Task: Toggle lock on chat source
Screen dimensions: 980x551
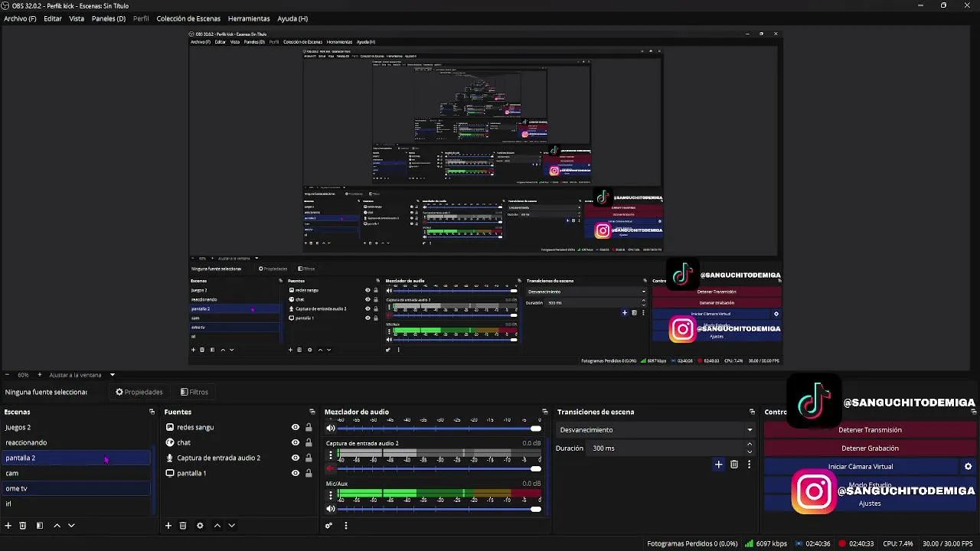Action: point(309,442)
